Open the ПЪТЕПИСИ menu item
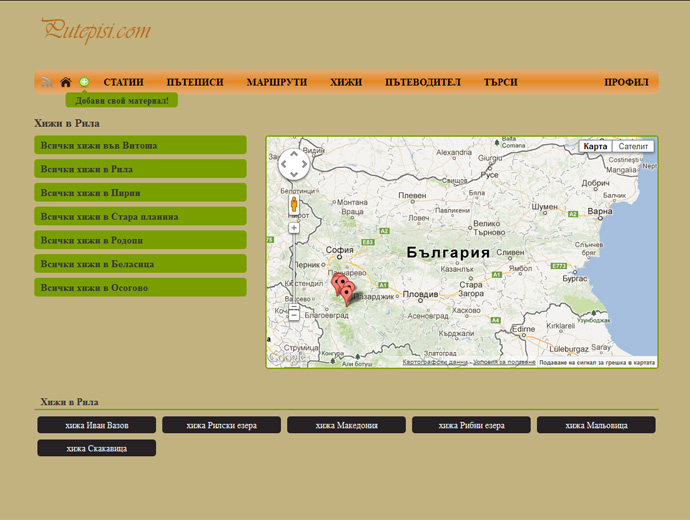Screen dimensions: 690x520 tap(195, 82)
